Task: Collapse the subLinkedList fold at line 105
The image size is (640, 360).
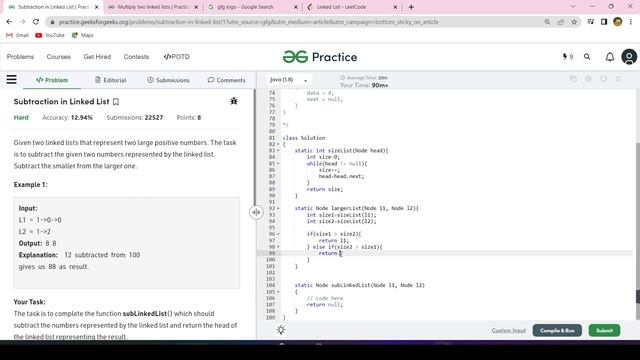Action: pyautogui.click(x=278, y=292)
